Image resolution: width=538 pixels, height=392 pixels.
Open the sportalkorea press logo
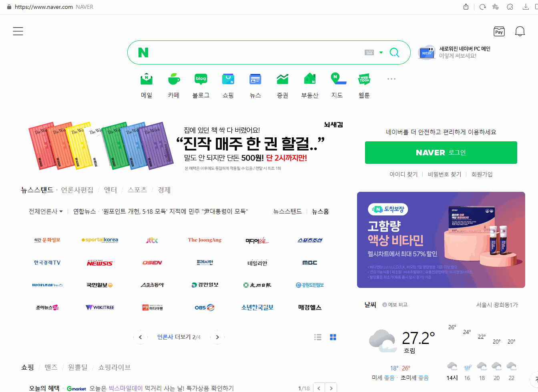[x=100, y=240]
